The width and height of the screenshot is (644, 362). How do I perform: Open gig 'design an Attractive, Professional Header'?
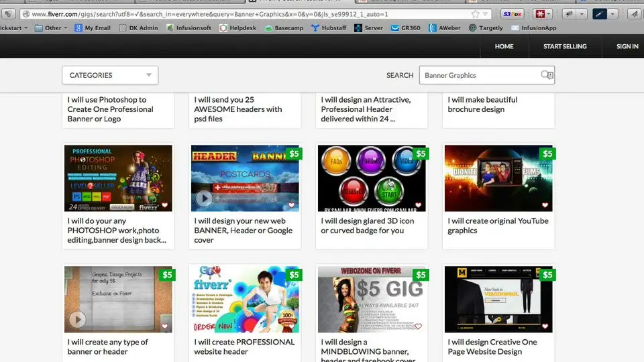click(366, 109)
